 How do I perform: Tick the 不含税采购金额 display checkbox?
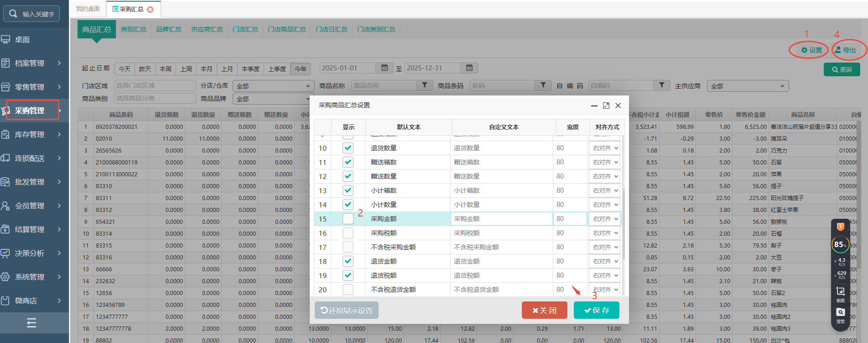(348, 247)
